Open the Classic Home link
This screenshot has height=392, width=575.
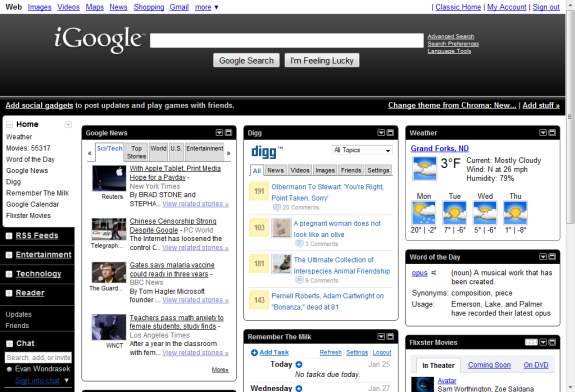click(x=458, y=7)
